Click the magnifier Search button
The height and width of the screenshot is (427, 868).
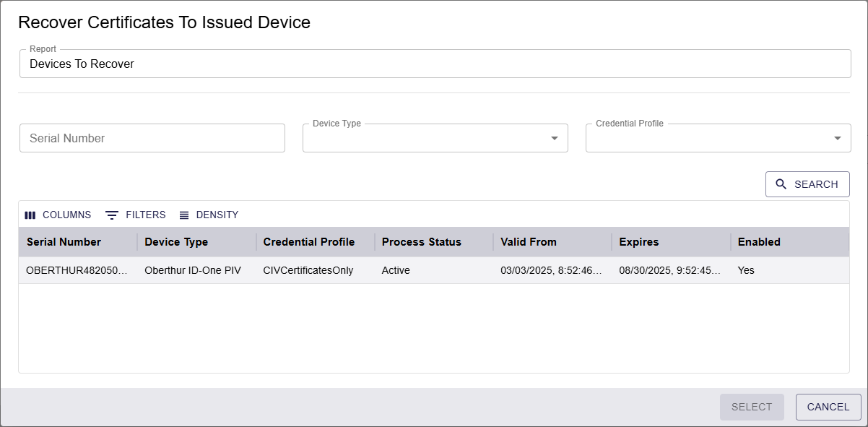point(807,184)
